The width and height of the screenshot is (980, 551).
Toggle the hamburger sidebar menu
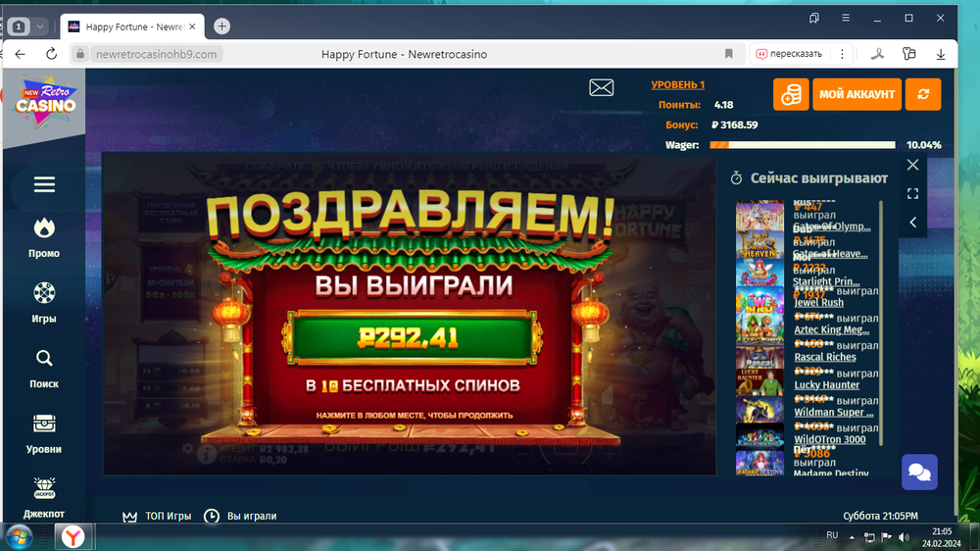click(x=44, y=184)
